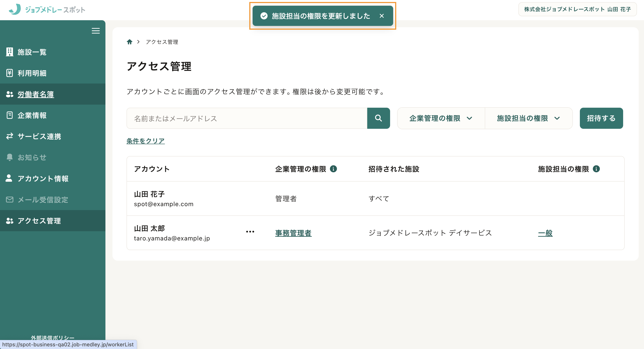The width and height of the screenshot is (644, 349).
Task: Open お知らせ in the sidebar
Action: point(53,157)
